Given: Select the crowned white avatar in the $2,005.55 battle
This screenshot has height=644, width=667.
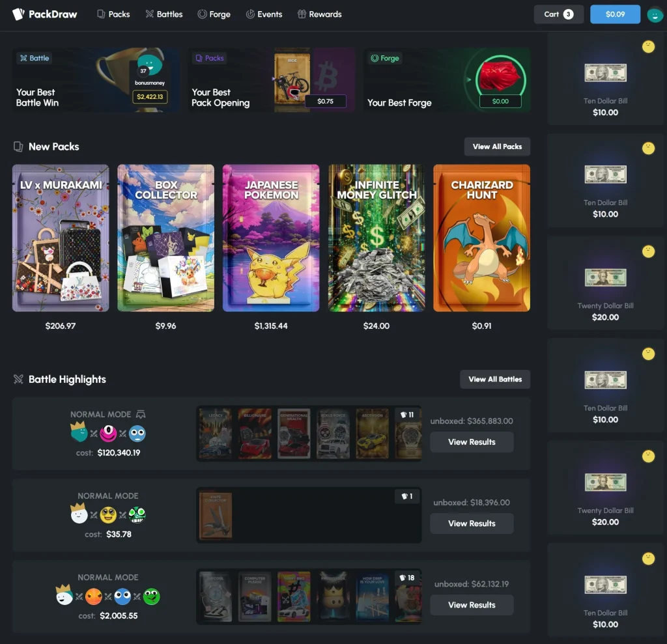Looking at the screenshot, I should click(x=64, y=595).
